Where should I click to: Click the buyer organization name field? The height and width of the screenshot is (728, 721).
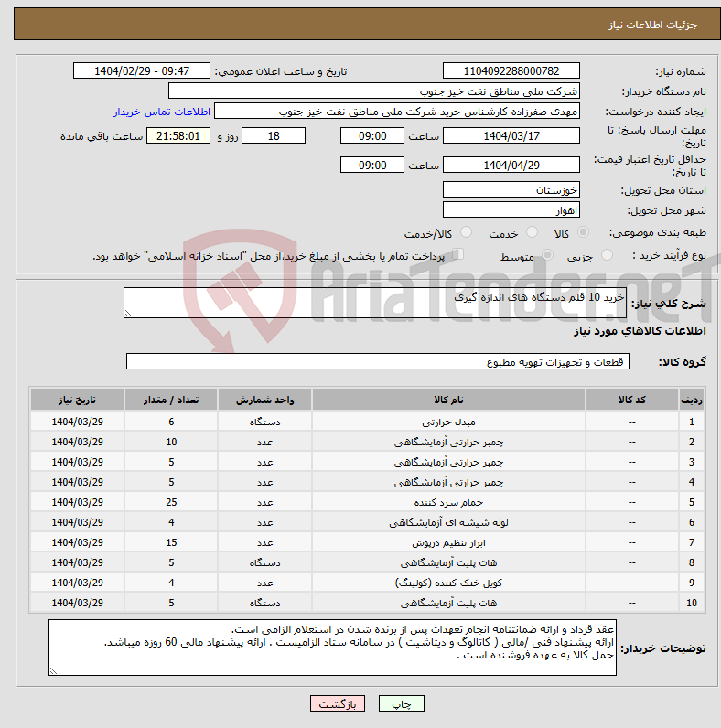pyautogui.click(x=374, y=91)
